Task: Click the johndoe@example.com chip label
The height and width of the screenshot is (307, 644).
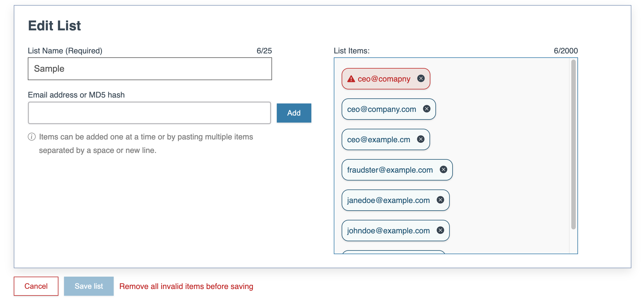Action: coord(389,231)
